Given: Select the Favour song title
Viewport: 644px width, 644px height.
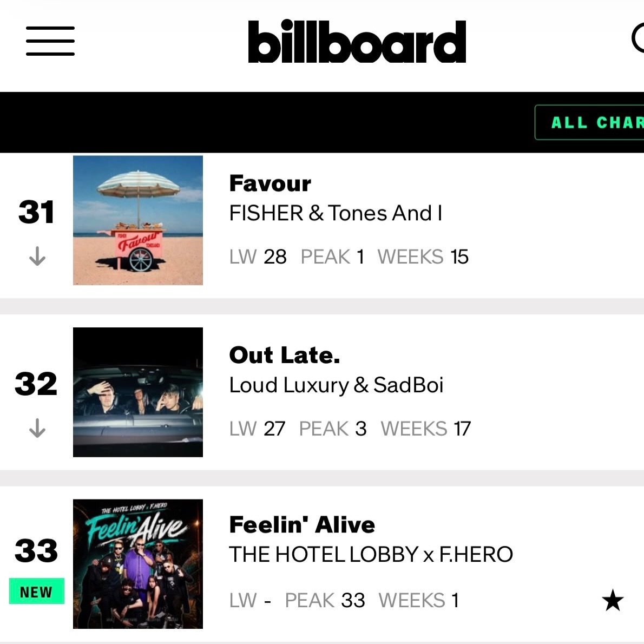Looking at the screenshot, I should [x=270, y=183].
